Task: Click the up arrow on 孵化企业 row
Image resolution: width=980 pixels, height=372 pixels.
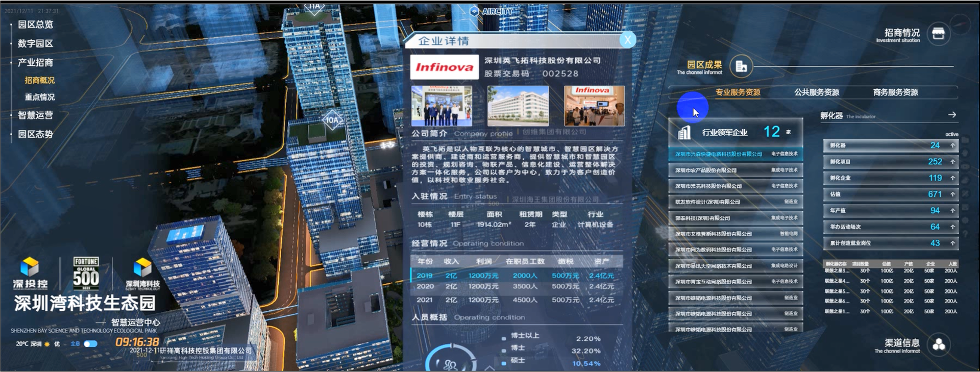Action: (952, 178)
